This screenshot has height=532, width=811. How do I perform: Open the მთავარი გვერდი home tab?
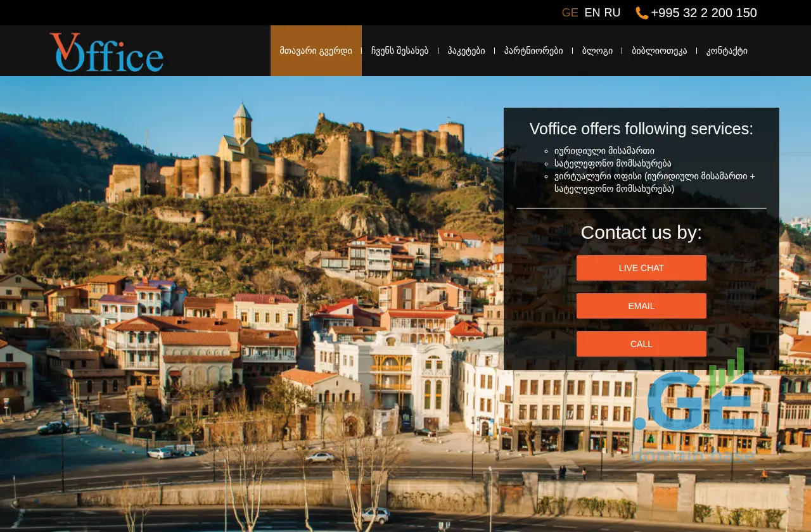click(x=316, y=51)
